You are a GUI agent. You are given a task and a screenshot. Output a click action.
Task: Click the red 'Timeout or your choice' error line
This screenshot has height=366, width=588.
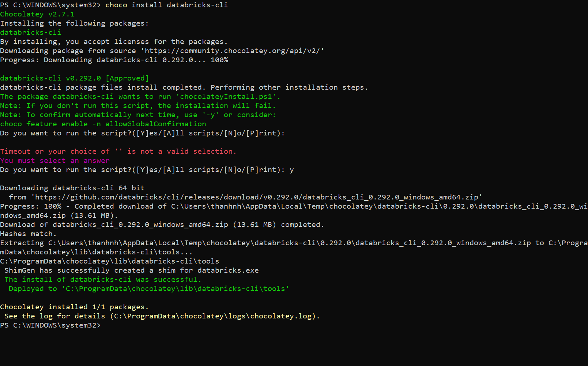point(118,152)
